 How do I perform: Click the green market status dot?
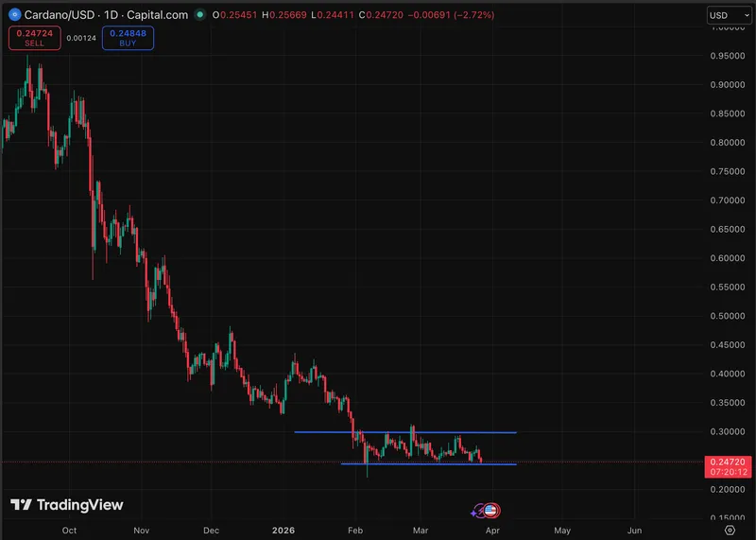(200, 15)
